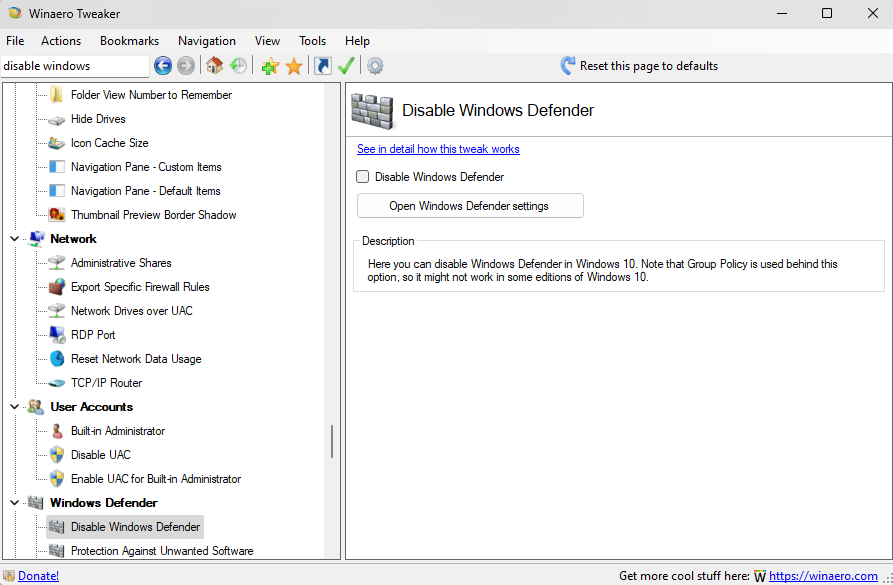Open the Bookmarks menu

[x=129, y=41]
